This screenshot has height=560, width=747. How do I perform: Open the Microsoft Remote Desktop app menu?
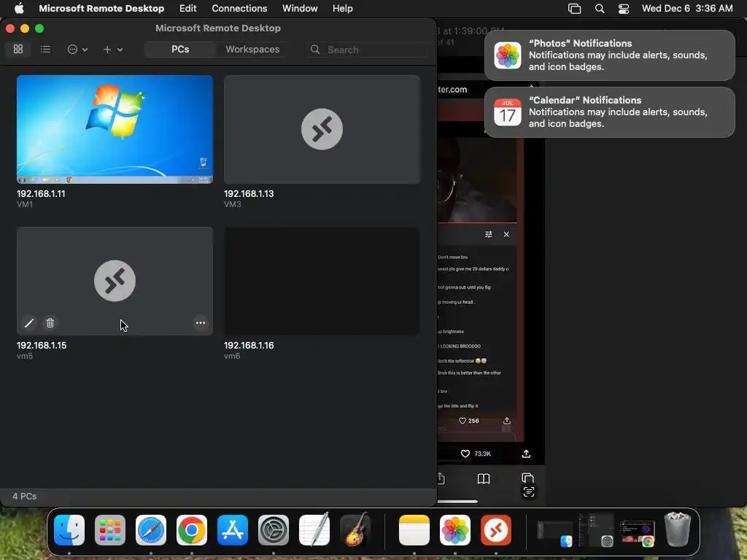101,8
